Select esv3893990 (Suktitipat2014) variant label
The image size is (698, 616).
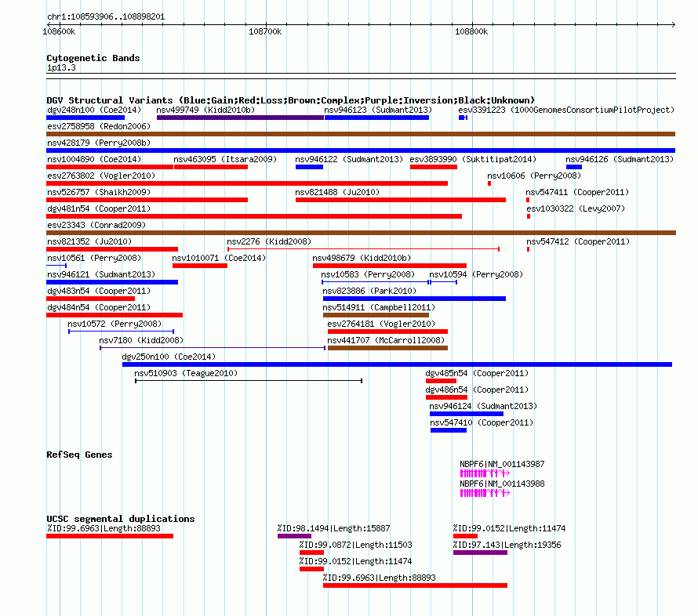(x=473, y=159)
